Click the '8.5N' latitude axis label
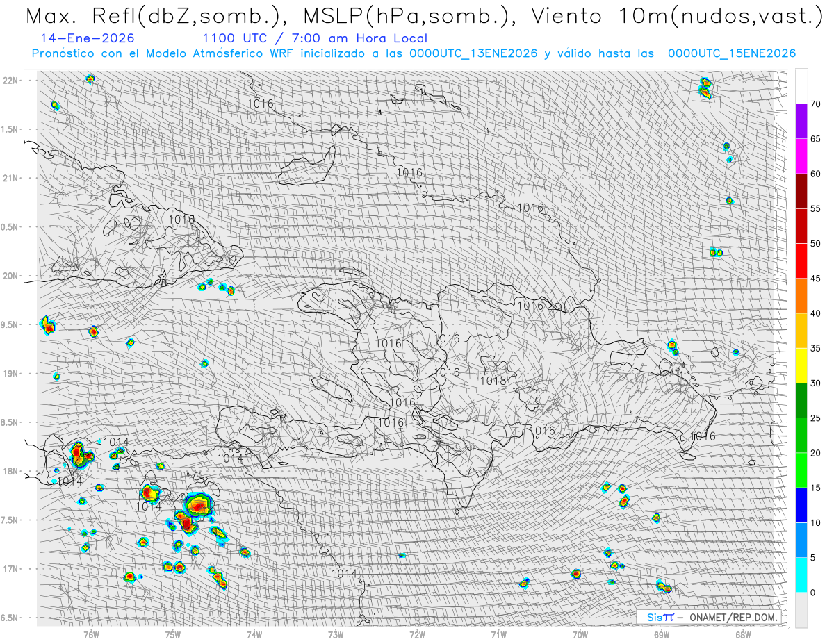 tap(10, 422)
